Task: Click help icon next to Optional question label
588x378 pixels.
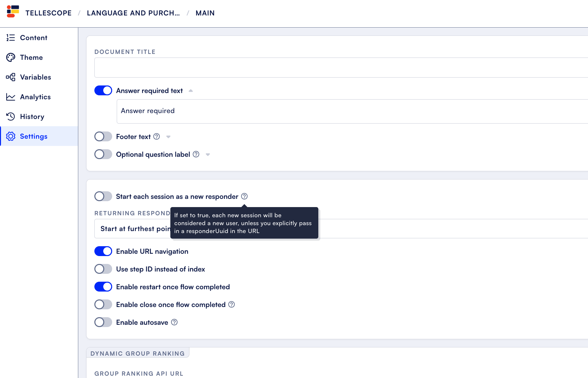Action: (196, 154)
